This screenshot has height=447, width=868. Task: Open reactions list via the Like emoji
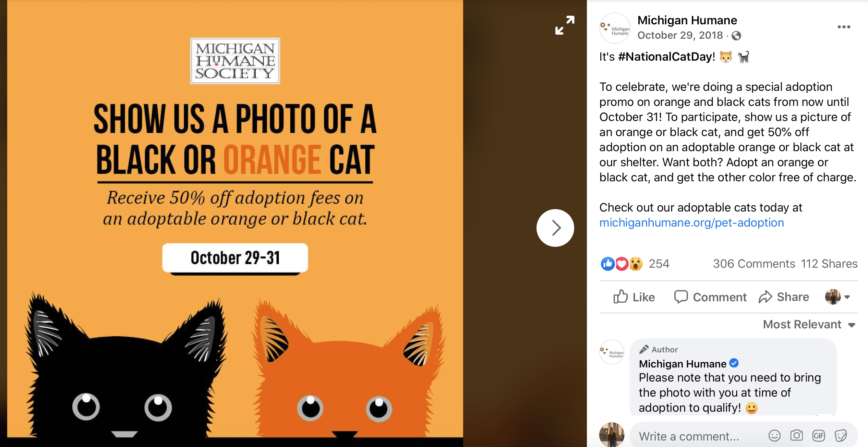click(608, 264)
